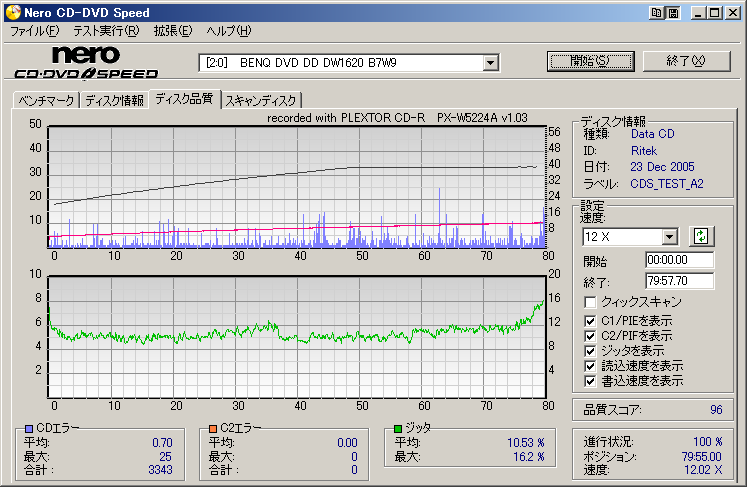Uncheck C1/PIEを表示 option
This screenshot has width=747, height=487.
tap(591, 320)
